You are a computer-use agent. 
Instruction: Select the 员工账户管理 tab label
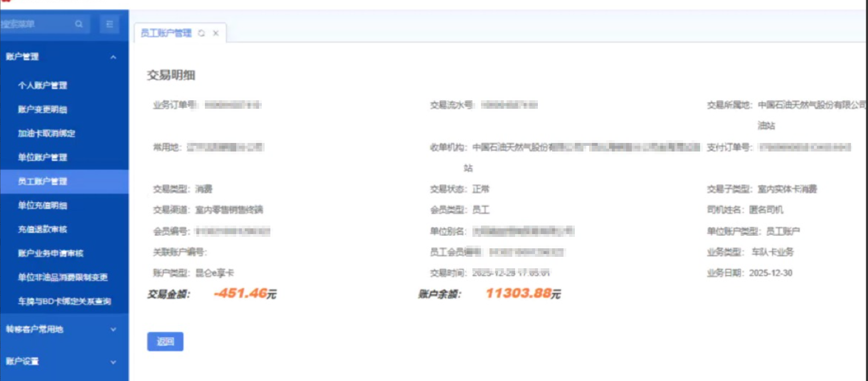point(166,34)
